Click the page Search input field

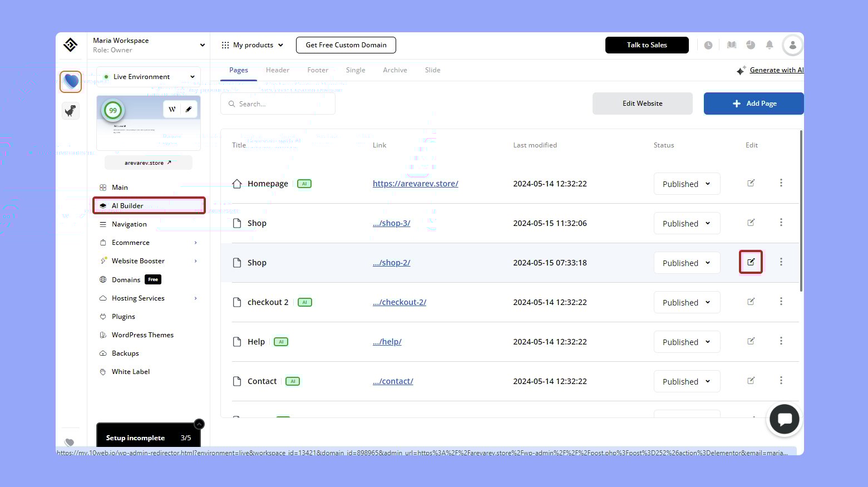coord(278,104)
